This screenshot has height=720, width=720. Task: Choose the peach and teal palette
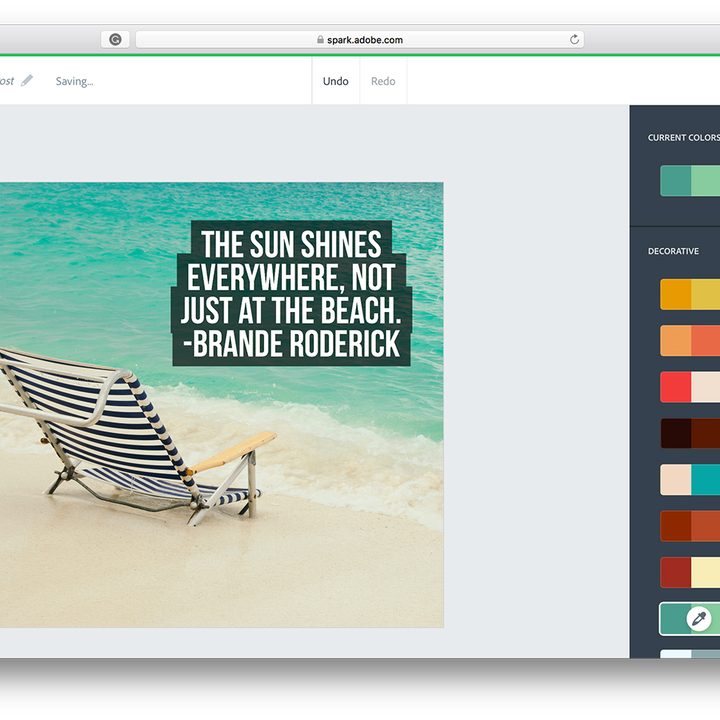pyautogui.click(x=690, y=479)
